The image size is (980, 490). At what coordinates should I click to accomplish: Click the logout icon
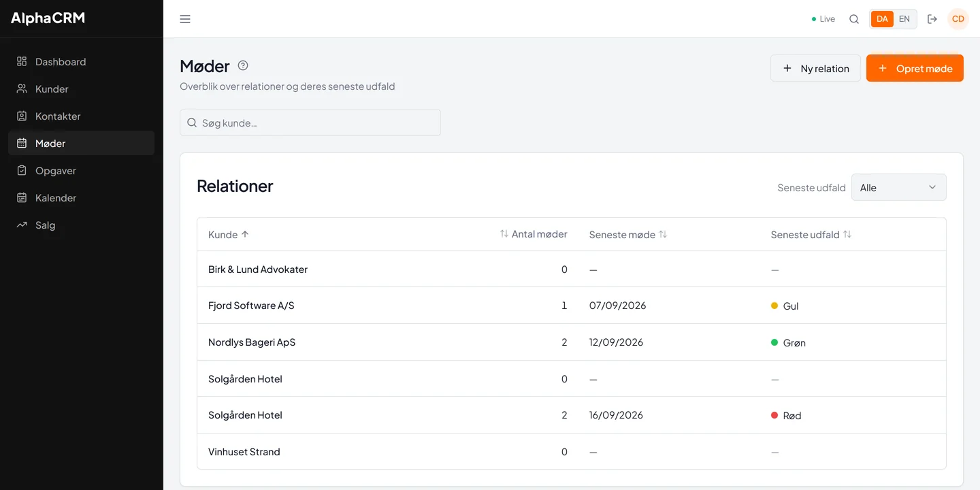[932, 19]
